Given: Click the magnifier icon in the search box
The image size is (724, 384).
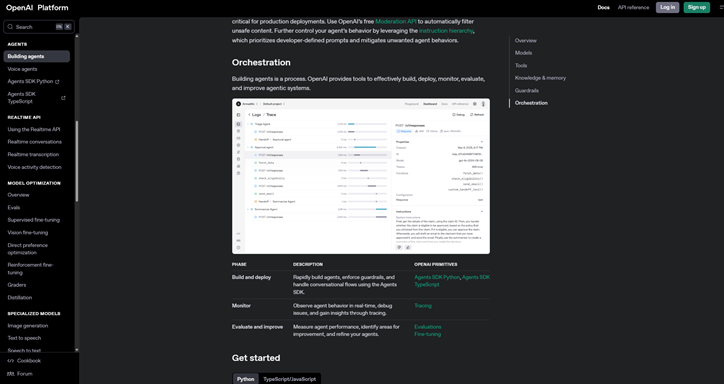Looking at the screenshot, I should 10,27.
